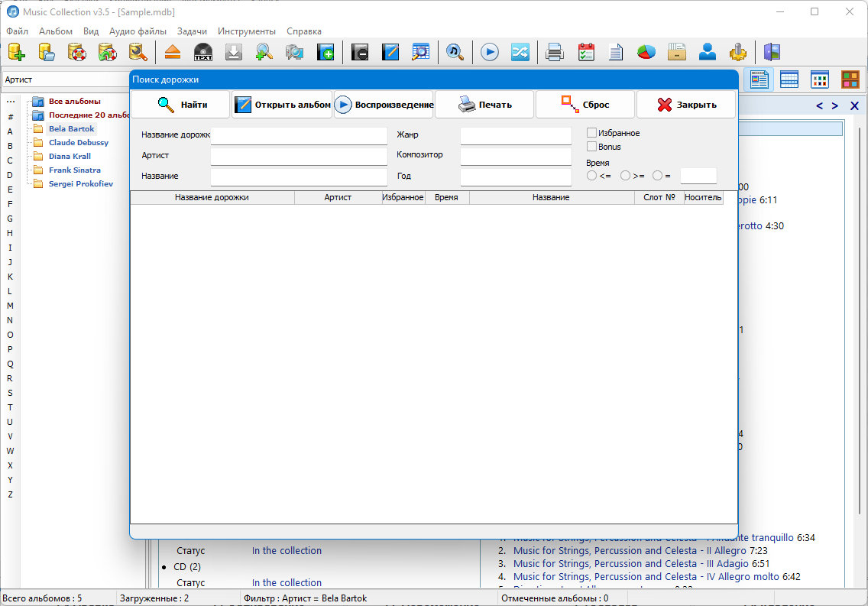The height and width of the screenshot is (606, 868).
Task: Select Frank Sinatra in artist tree
Action: pos(75,170)
